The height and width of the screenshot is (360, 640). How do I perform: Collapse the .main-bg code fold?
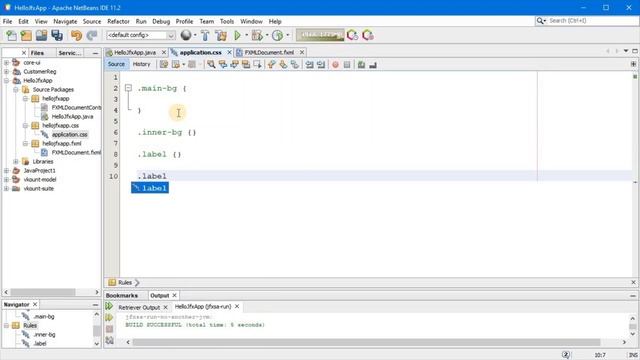(128, 88)
